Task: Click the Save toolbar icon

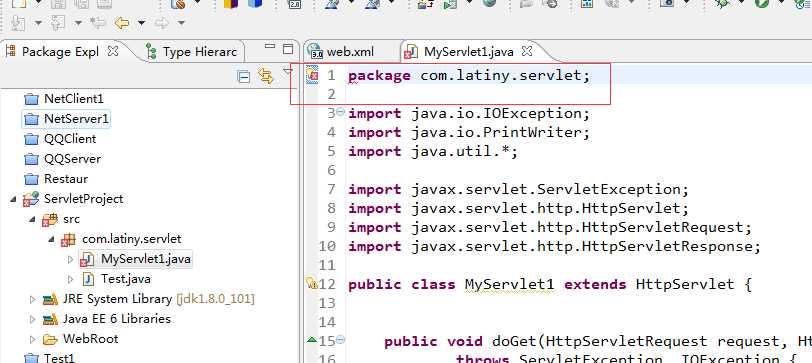Action: tap(59, 4)
